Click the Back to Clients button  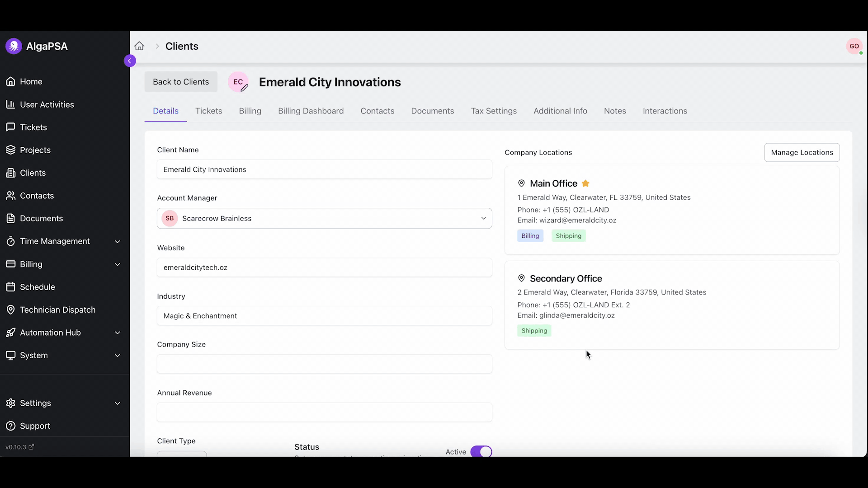(x=181, y=82)
